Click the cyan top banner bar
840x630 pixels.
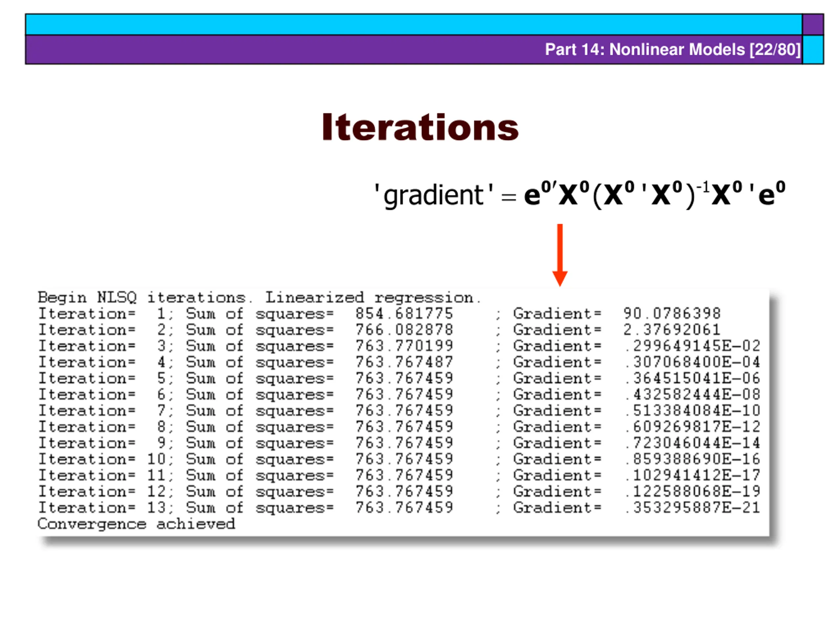pyautogui.click(x=413, y=24)
